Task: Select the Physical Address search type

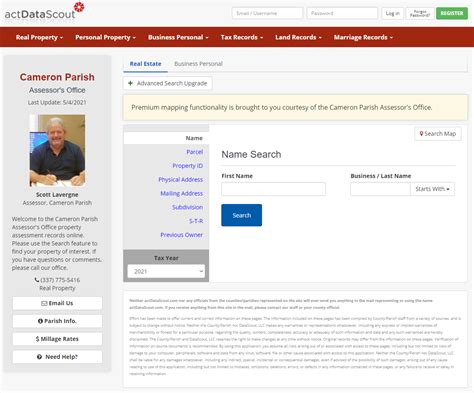Action: (x=180, y=180)
